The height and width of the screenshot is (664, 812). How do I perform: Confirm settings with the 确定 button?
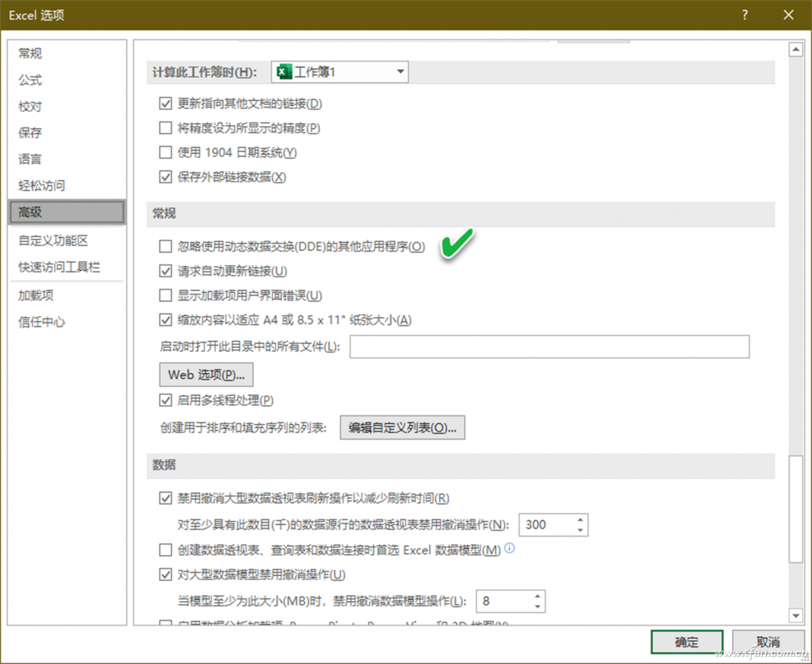pyautogui.click(x=686, y=642)
